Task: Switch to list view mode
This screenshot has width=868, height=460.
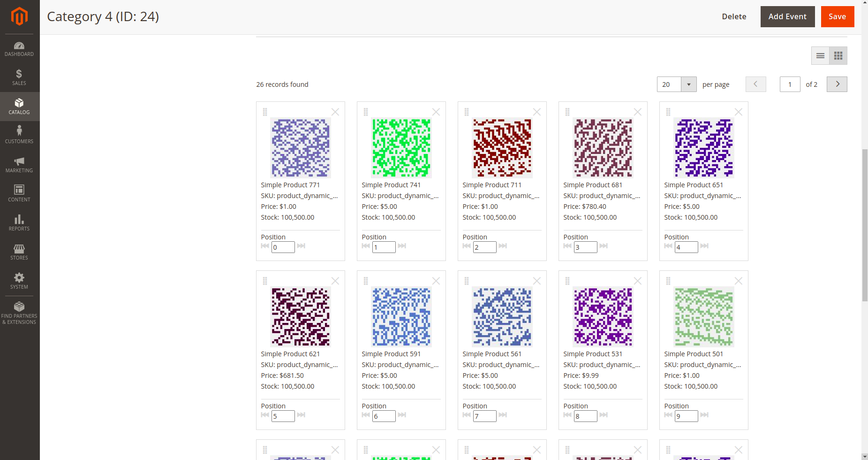Action: coord(820,55)
